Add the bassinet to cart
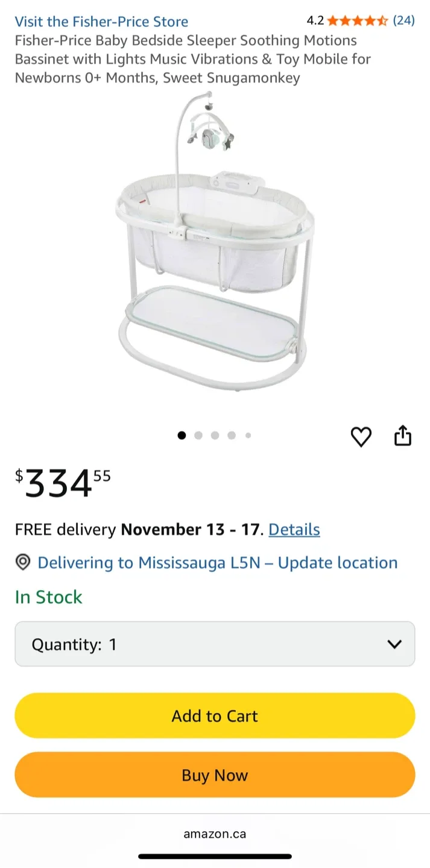The image size is (430, 868). (214, 715)
